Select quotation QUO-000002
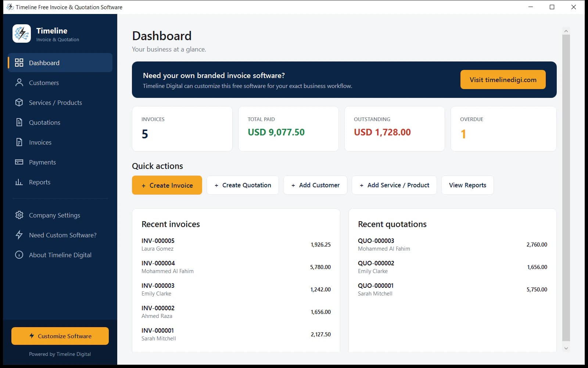The height and width of the screenshot is (368, 588). pyautogui.click(x=452, y=267)
